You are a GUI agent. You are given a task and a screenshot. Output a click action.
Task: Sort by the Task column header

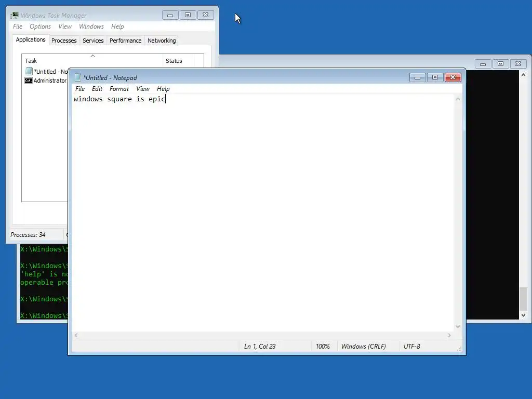(x=92, y=60)
